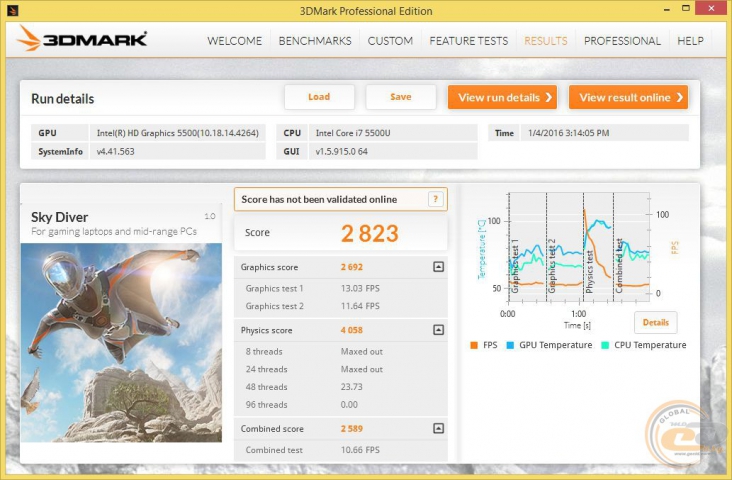Click the Sky Diver title text
This screenshot has height=480, width=732.
point(59,217)
